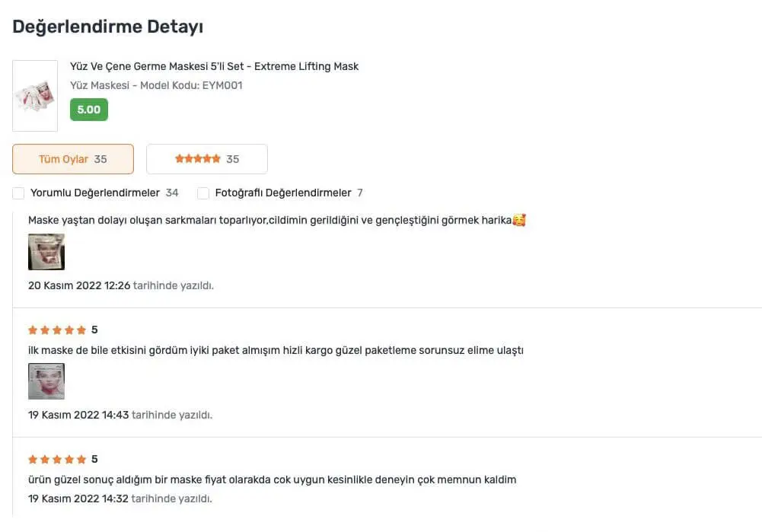
Task: Click the 20 Kasım 2022 12:26 timestamp
Action: pos(79,286)
